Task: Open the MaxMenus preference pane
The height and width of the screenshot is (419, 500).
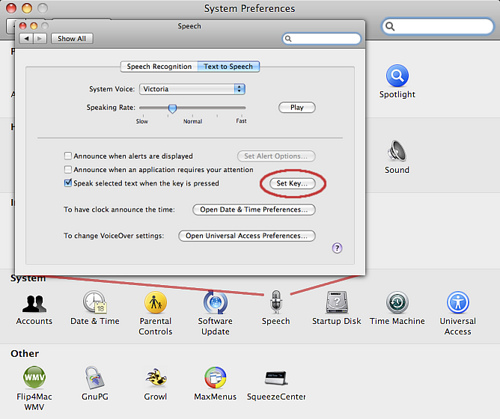Action: click(215, 383)
